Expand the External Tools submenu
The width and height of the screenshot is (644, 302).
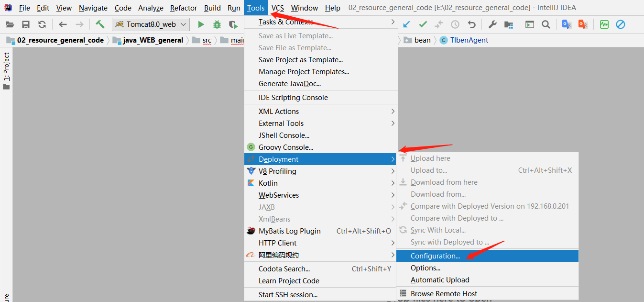coord(321,123)
